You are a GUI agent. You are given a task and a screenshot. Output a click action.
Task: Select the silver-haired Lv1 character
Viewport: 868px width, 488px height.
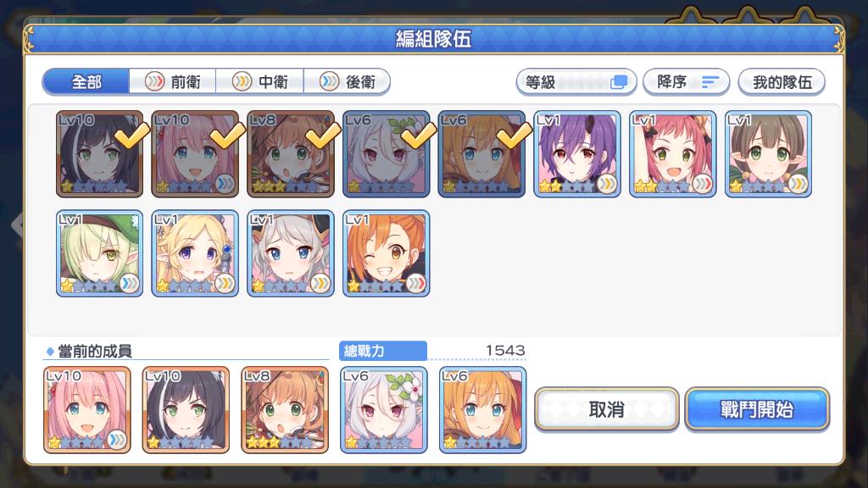(291, 253)
